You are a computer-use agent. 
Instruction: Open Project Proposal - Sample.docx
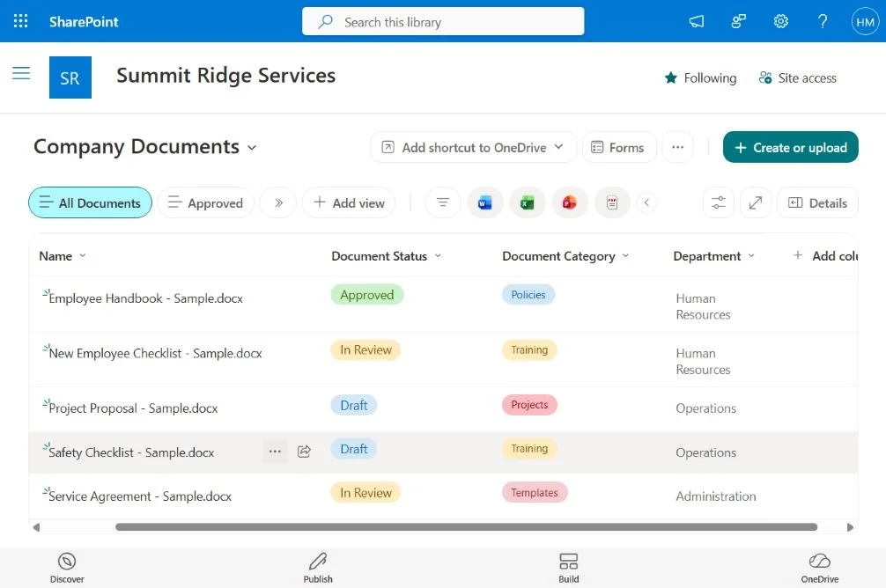click(133, 408)
